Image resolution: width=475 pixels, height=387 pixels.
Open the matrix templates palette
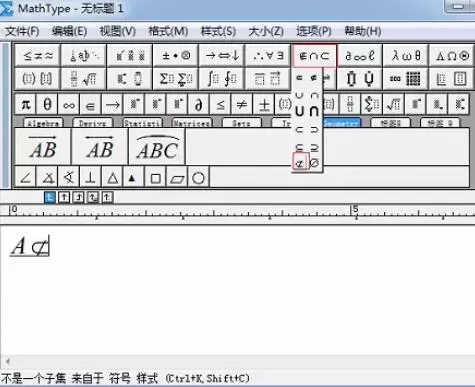point(406,79)
